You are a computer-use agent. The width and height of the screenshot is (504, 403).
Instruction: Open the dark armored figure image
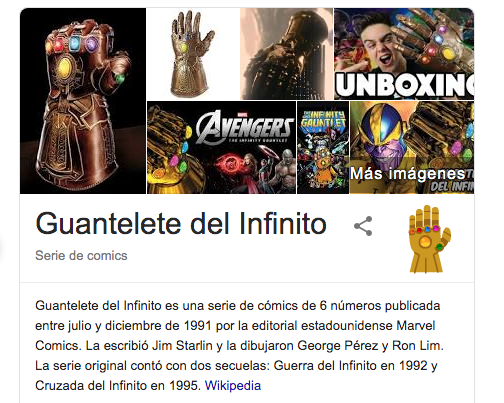click(287, 54)
